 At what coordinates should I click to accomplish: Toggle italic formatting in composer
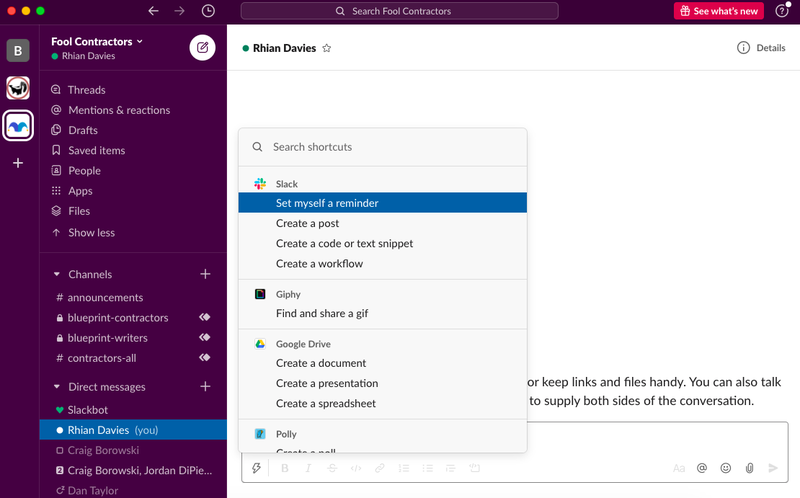point(308,468)
